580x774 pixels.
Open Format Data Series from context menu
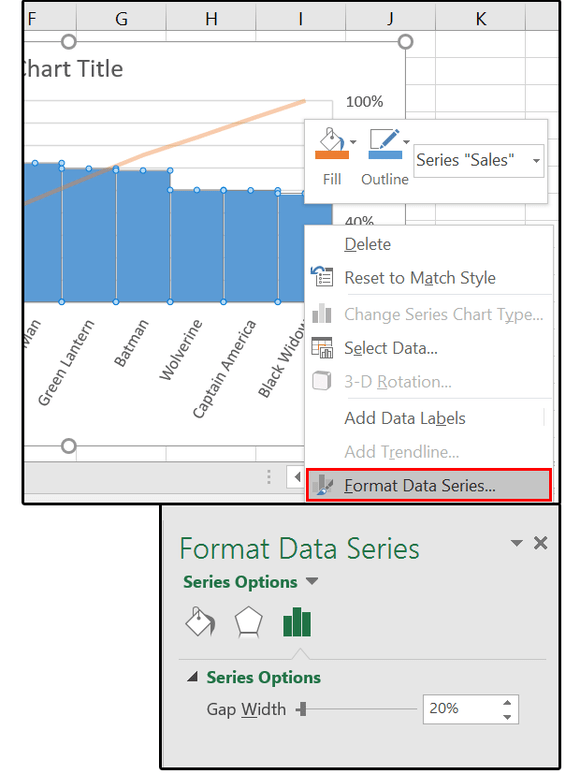pyautogui.click(x=428, y=485)
